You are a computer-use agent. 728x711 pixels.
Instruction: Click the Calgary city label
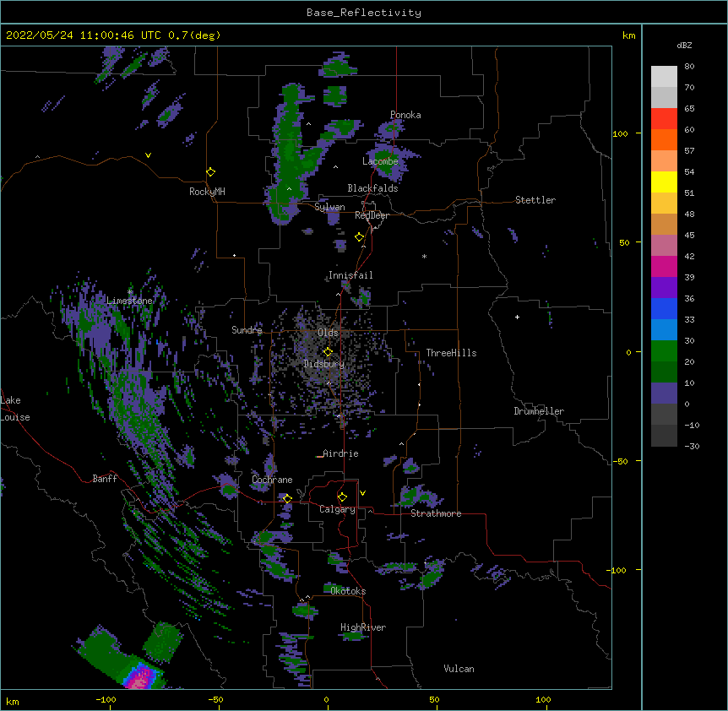[337, 509]
